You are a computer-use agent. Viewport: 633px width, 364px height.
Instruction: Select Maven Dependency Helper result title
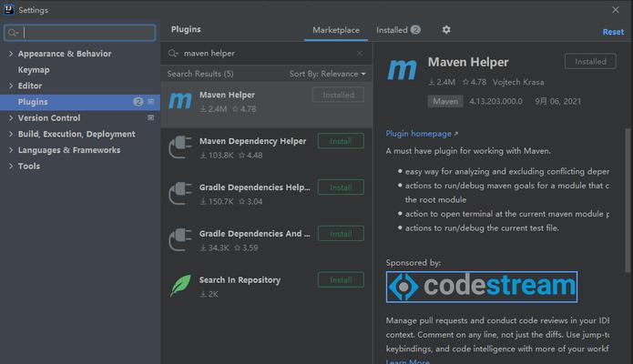pos(252,141)
